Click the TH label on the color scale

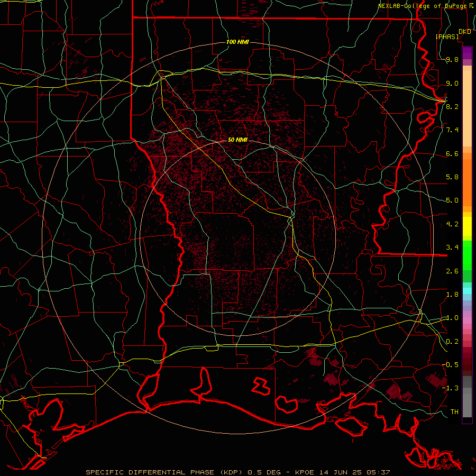pyautogui.click(x=454, y=411)
